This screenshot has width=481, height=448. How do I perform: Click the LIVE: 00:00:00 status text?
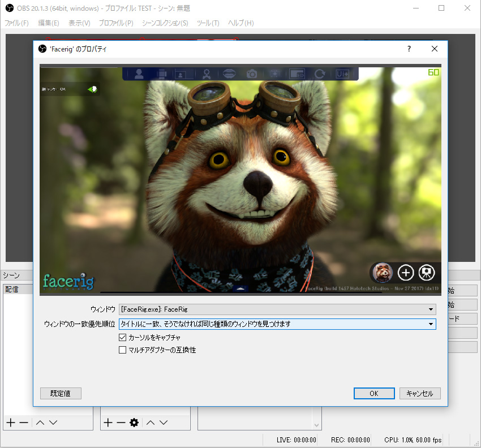coord(297,440)
